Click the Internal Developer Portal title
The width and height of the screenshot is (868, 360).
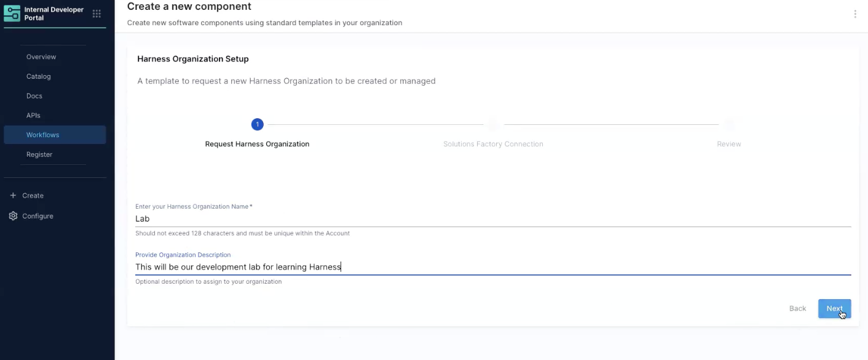click(x=54, y=14)
